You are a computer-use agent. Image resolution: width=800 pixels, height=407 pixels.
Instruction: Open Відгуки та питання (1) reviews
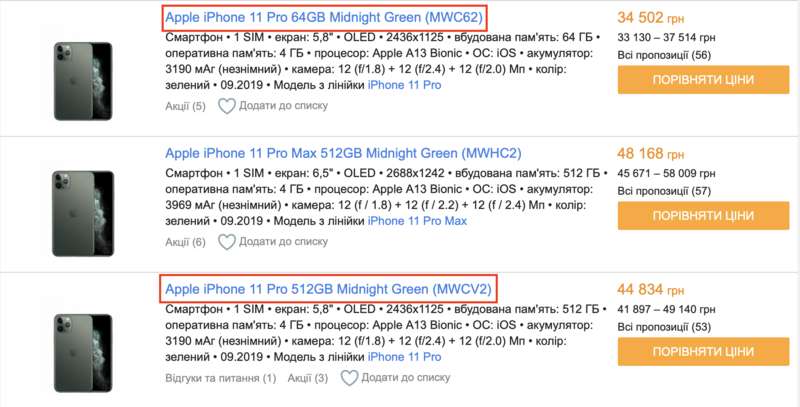pos(220,378)
